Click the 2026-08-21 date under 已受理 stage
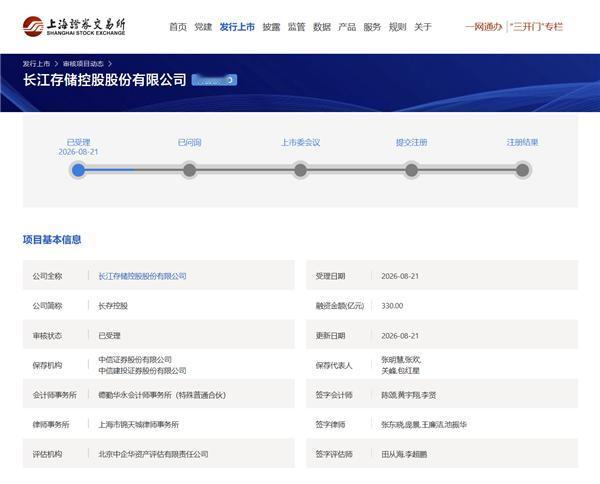 (78, 152)
